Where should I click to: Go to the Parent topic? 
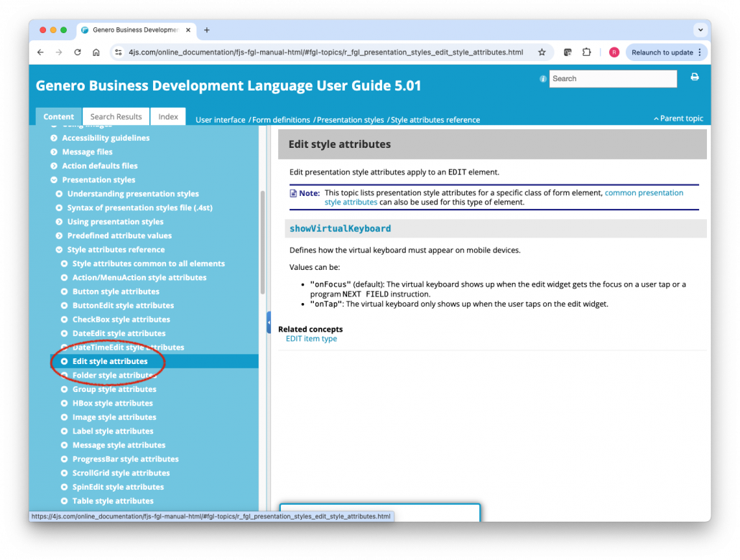[x=678, y=118]
